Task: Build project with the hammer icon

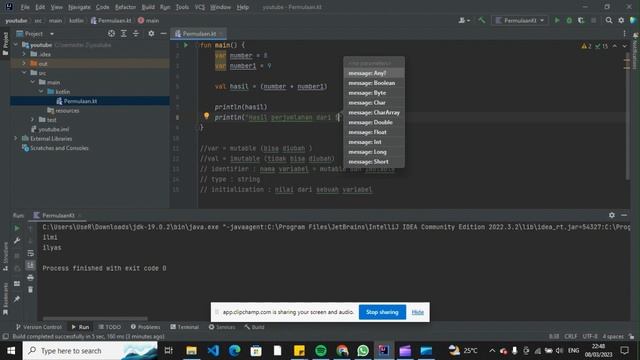Action: click(482, 20)
